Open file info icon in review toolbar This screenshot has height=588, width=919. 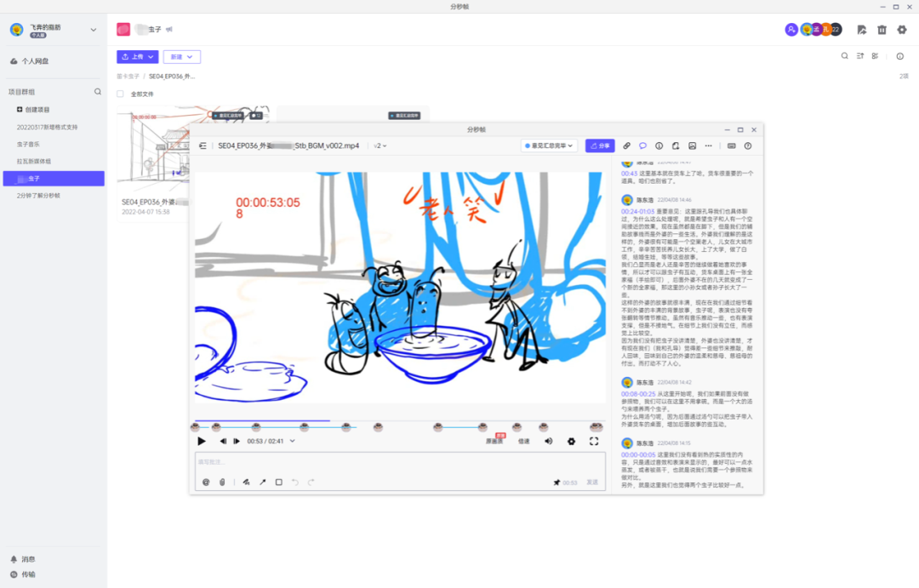pos(659,146)
